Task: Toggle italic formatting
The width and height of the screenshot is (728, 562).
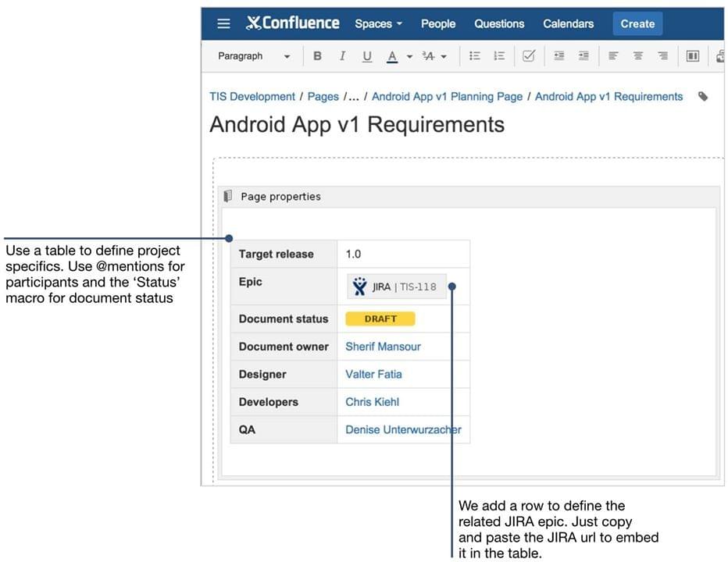Action: coord(342,56)
